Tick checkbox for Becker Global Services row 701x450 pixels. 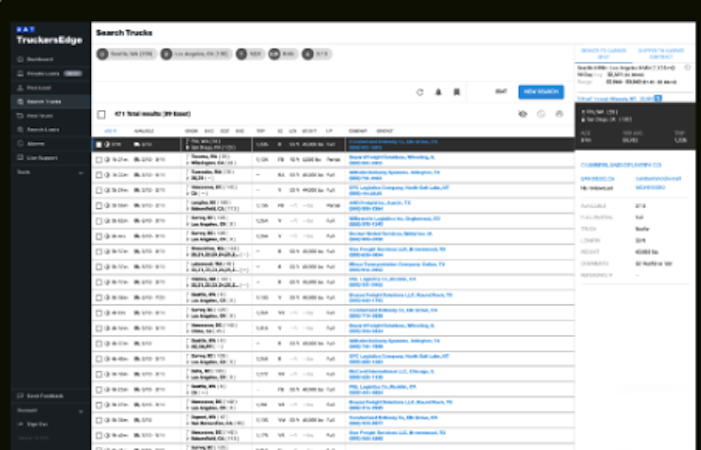[x=99, y=236]
